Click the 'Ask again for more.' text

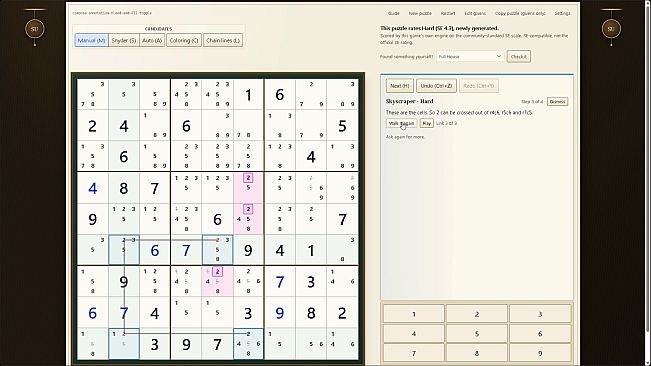click(405, 137)
